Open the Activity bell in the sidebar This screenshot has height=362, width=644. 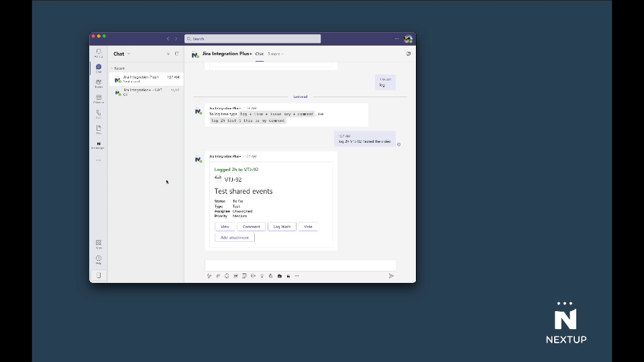99,53
